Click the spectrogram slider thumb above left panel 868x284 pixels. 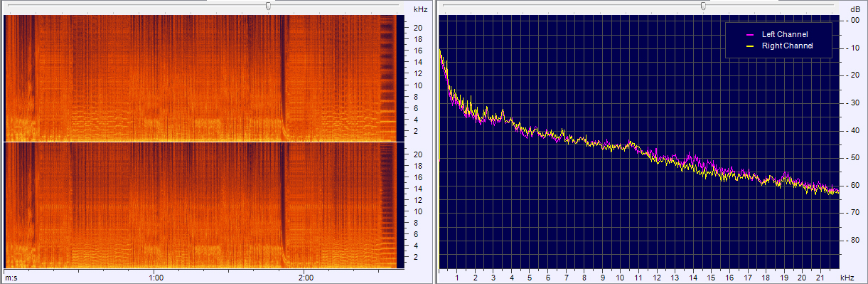pyautogui.click(x=268, y=6)
